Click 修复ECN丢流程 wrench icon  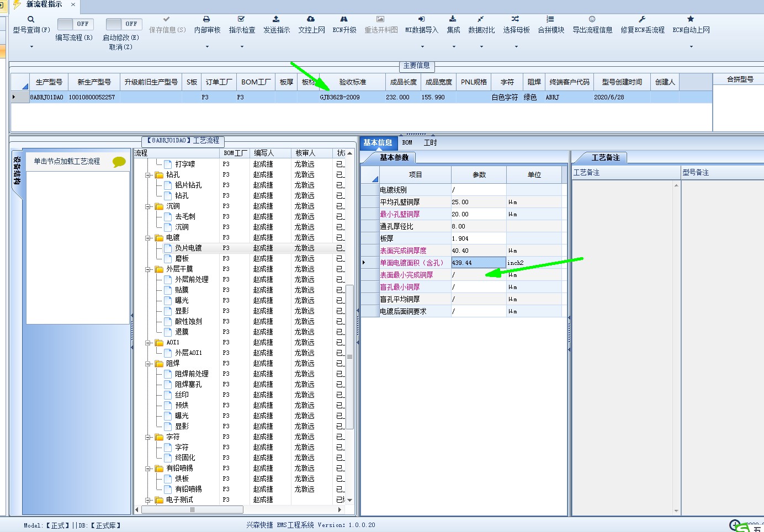click(x=642, y=19)
